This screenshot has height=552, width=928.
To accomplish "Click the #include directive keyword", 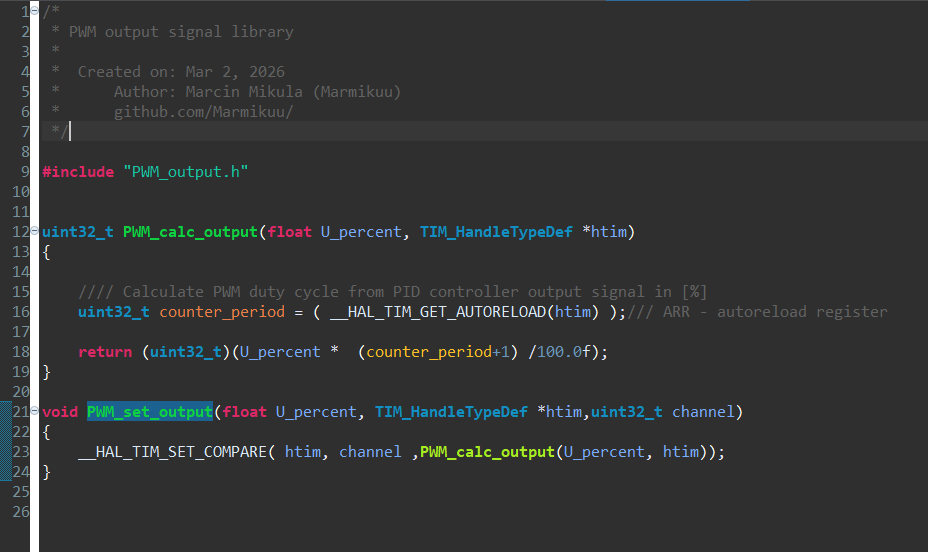I will (x=78, y=172).
